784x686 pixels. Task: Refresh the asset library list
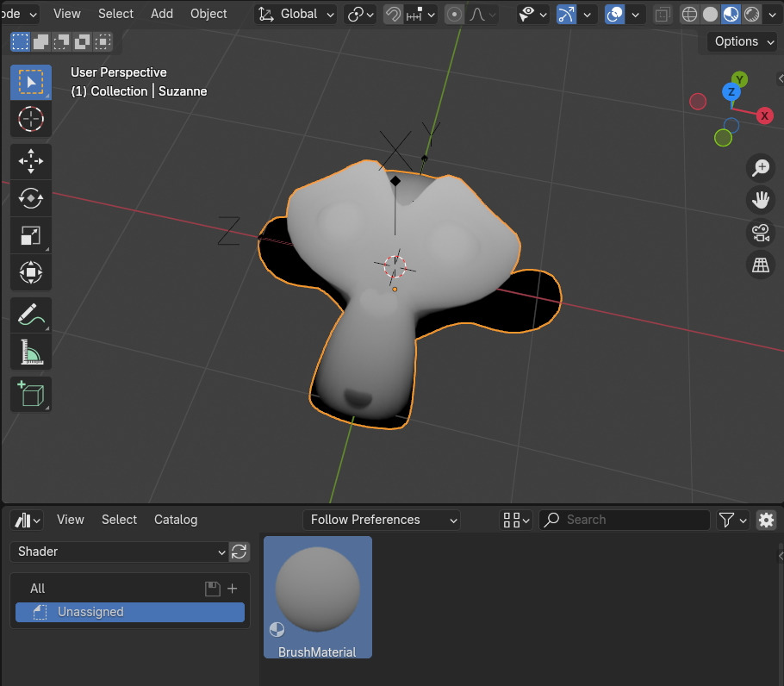tap(239, 552)
